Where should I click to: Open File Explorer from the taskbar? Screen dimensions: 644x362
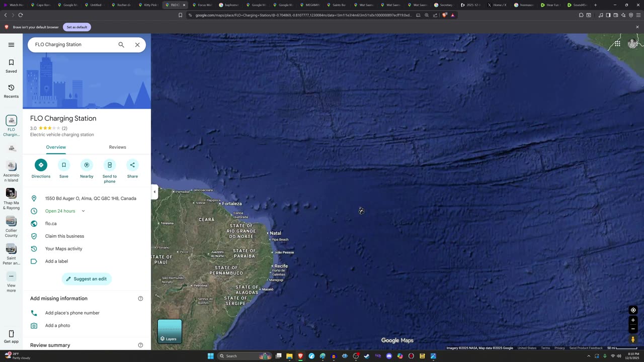pos(289,356)
